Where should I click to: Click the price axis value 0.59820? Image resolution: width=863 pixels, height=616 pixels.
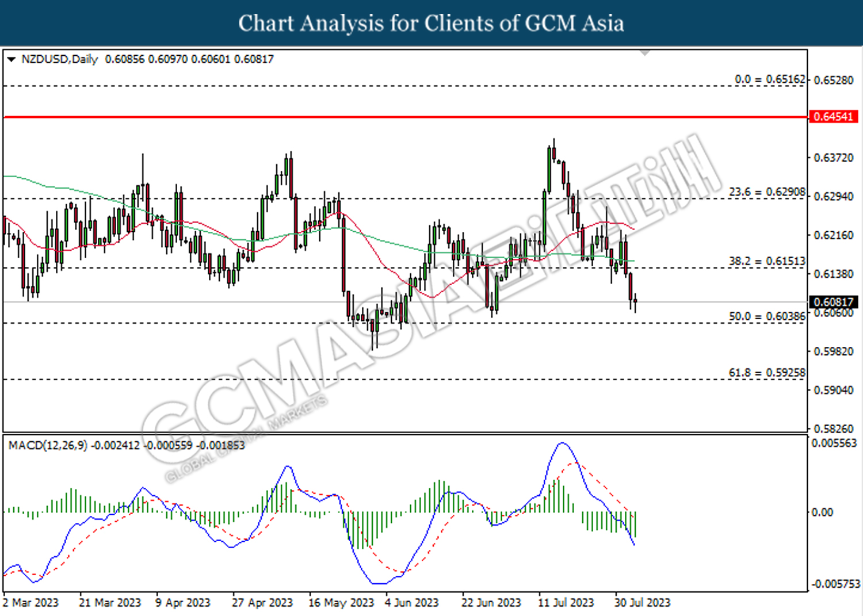coord(834,351)
